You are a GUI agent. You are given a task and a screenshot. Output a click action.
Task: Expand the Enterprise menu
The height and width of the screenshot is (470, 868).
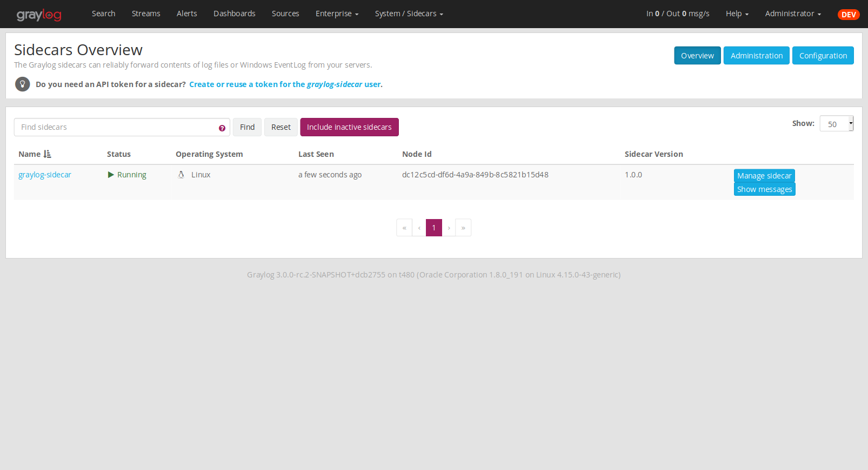point(337,14)
